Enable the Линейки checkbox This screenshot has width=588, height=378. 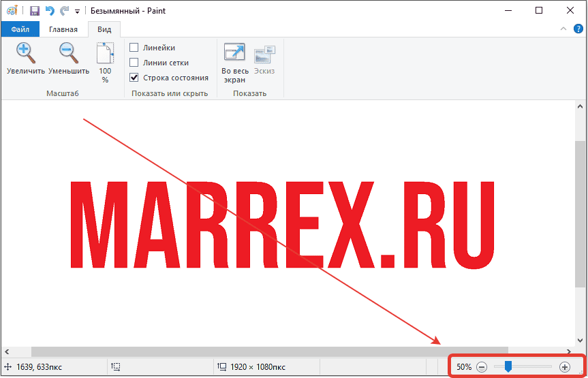coord(134,48)
